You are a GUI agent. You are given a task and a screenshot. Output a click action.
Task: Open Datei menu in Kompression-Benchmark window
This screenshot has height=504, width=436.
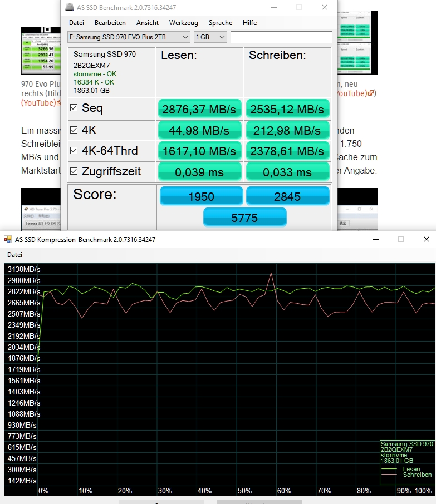(x=15, y=255)
